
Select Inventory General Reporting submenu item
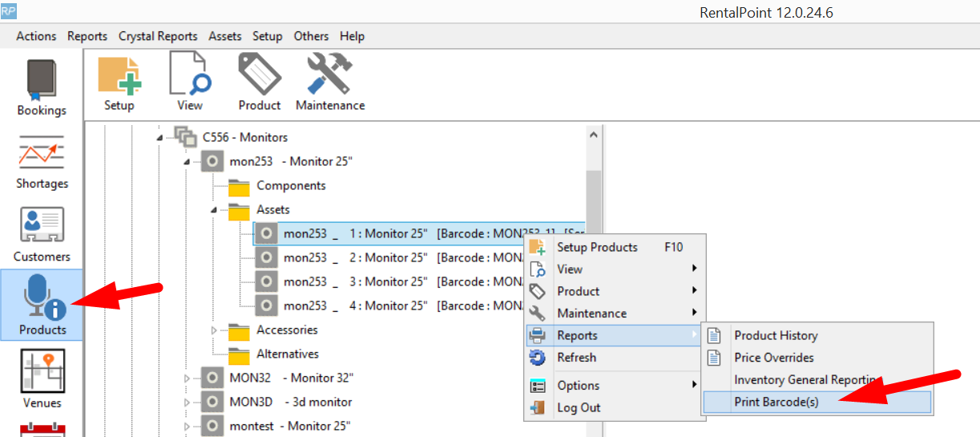816,379
